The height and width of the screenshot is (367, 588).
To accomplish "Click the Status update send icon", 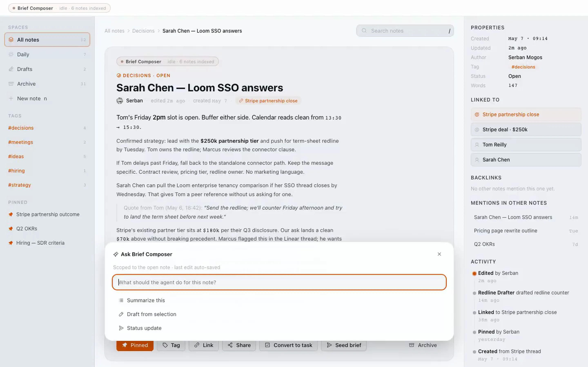I will [x=121, y=328].
